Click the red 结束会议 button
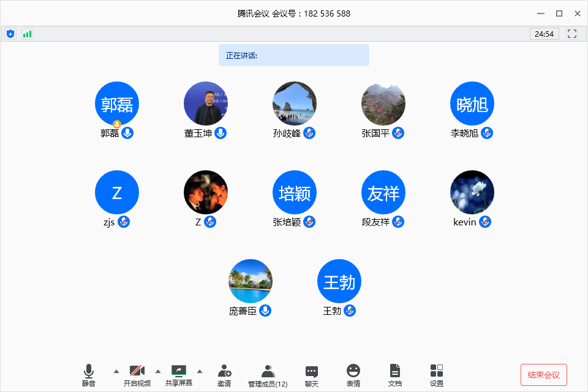 point(544,375)
